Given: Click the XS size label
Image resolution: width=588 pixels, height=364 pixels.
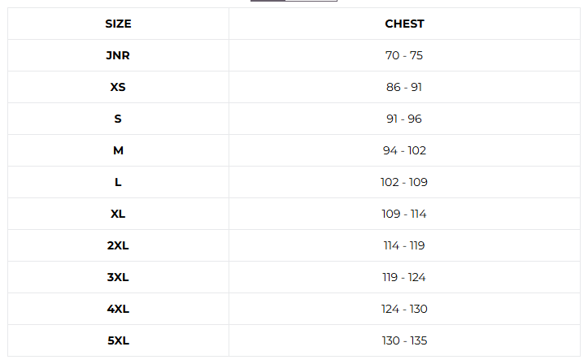Looking at the screenshot, I should pos(118,87).
